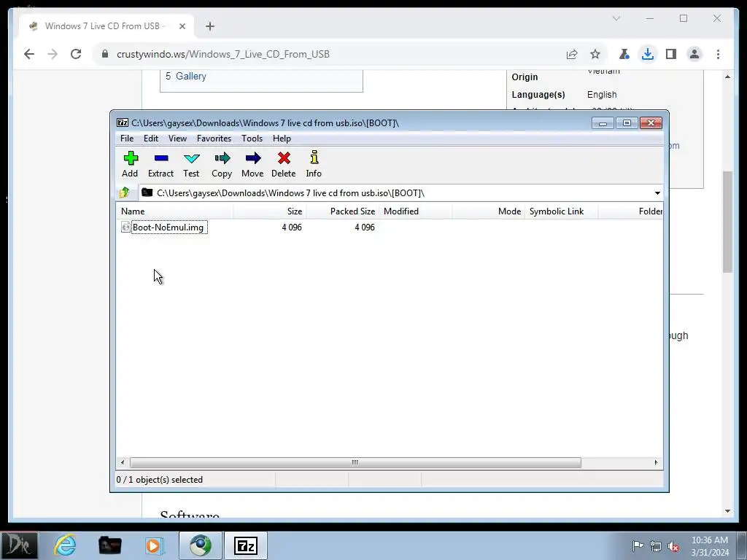Sort by Size column header
Screen dimensions: 747x560
click(269, 211)
